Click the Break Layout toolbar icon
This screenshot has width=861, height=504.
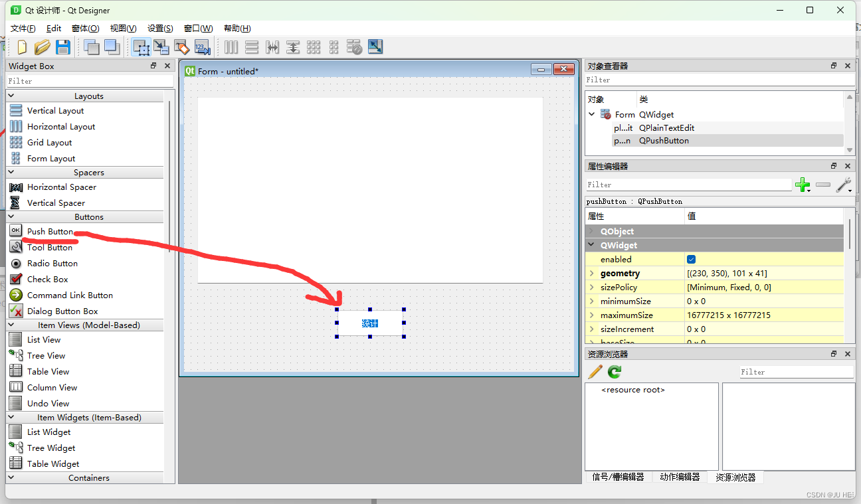click(355, 46)
